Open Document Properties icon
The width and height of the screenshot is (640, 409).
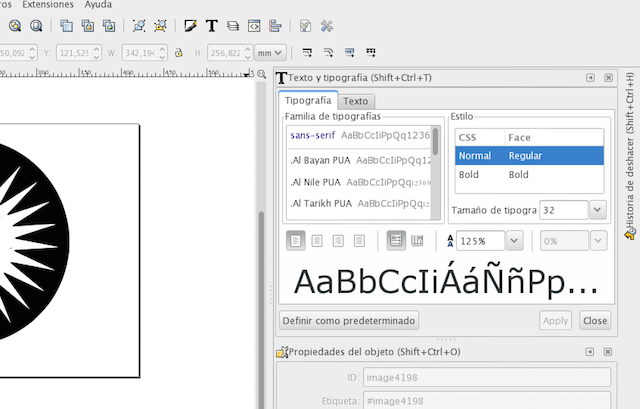[305, 26]
